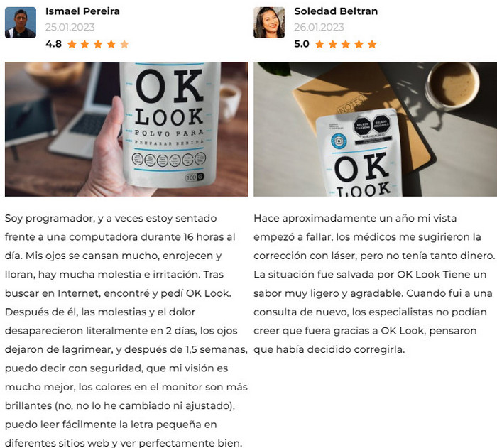The height and width of the screenshot is (448, 497).
Task: Click the third star in Ismael's rating
Action: click(98, 44)
